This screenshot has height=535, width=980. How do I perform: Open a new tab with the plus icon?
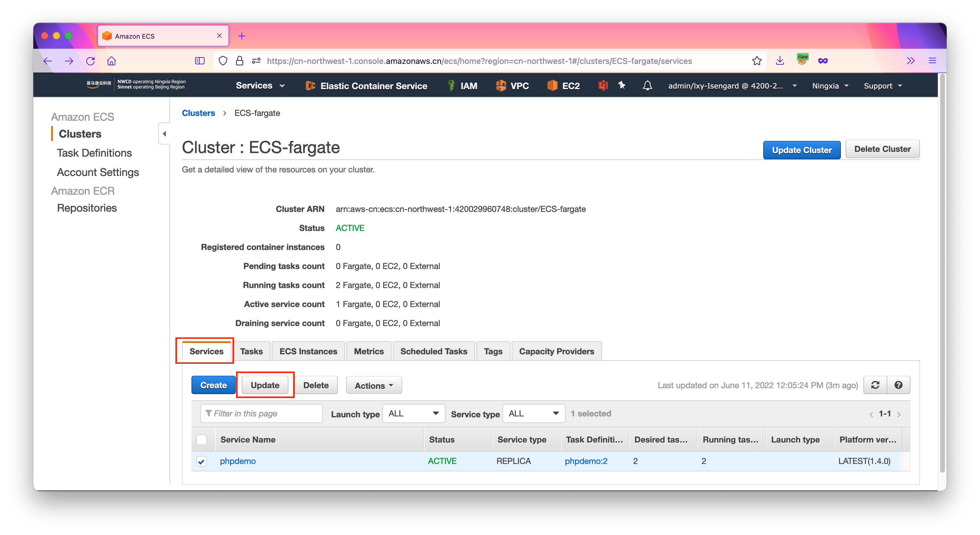pos(241,36)
